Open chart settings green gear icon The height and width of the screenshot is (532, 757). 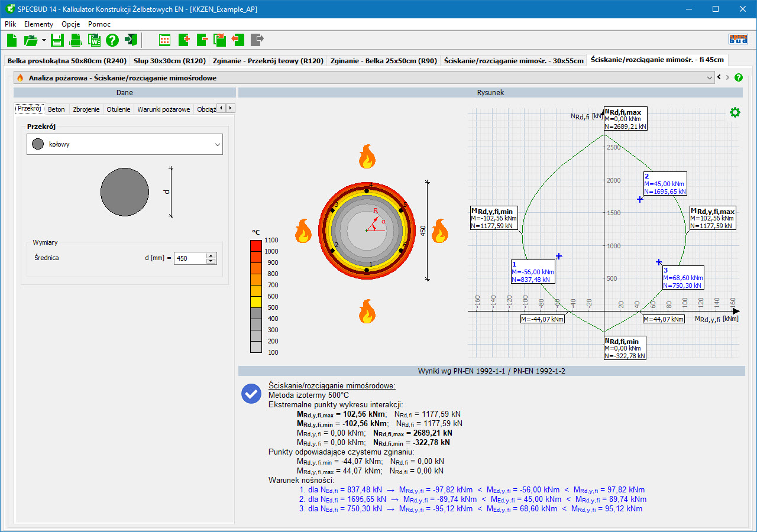coord(735,112)
